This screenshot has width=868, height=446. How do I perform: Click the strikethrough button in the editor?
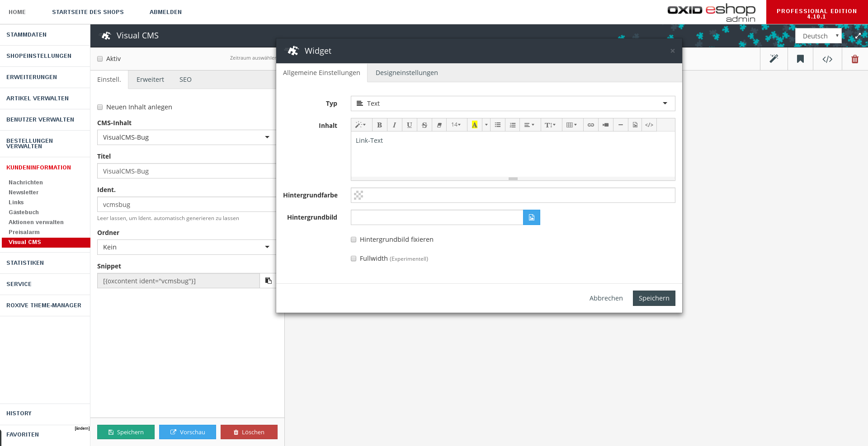click(424, 125)
